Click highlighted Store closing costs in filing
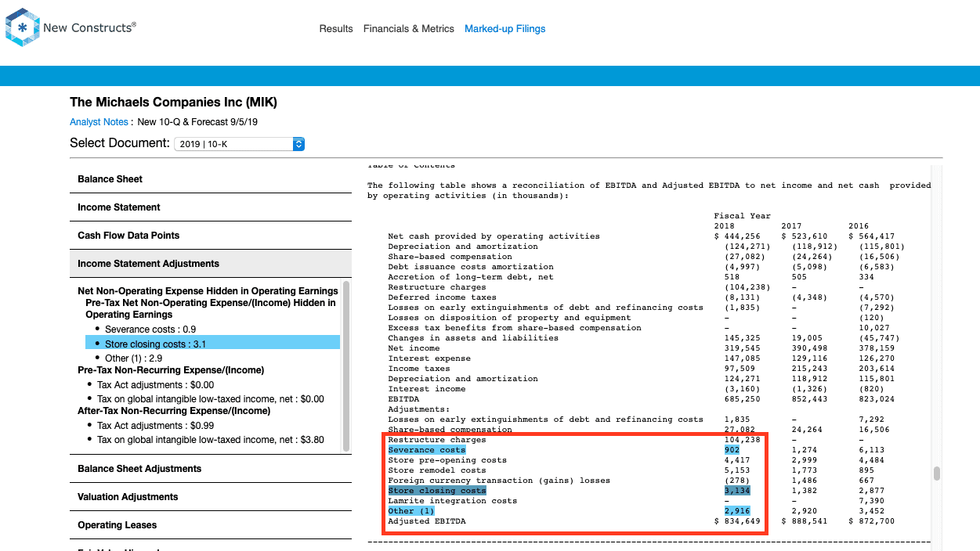This screenshot has height=551, width=980. pyautogui.click(x=437, y=491)
